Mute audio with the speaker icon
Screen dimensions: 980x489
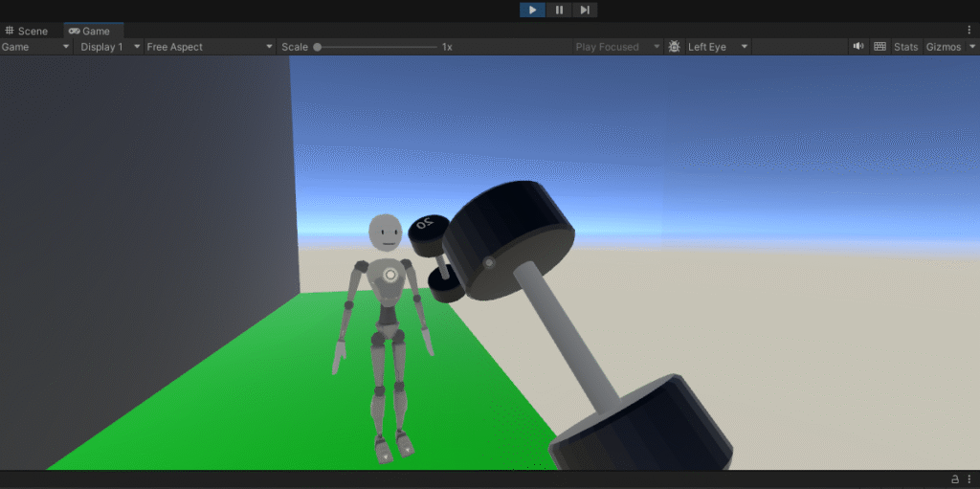858,46
